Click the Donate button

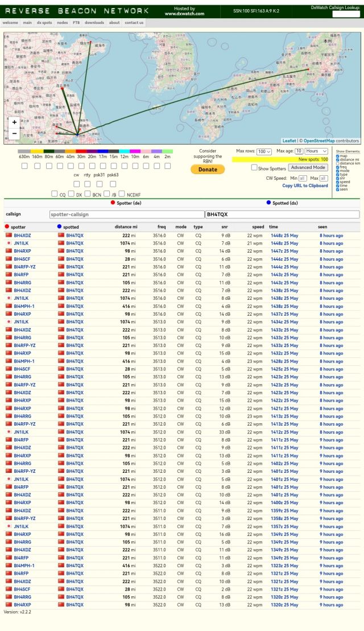[x=208, y=170]
